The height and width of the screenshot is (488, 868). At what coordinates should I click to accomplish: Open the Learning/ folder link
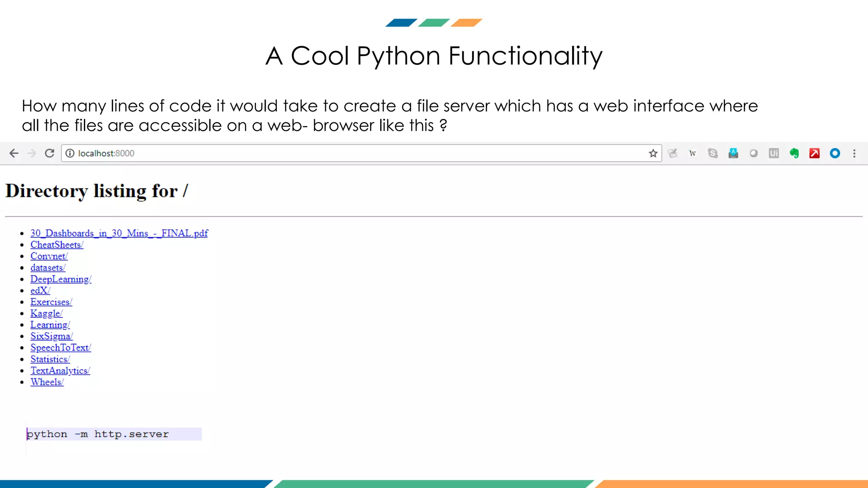point(50,325)
